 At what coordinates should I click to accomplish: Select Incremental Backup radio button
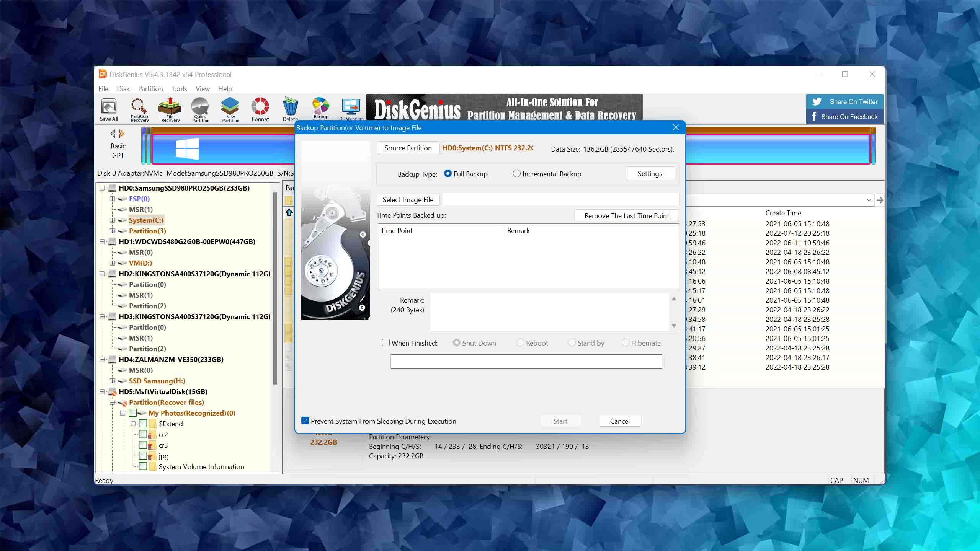click(x=516, y=174)
